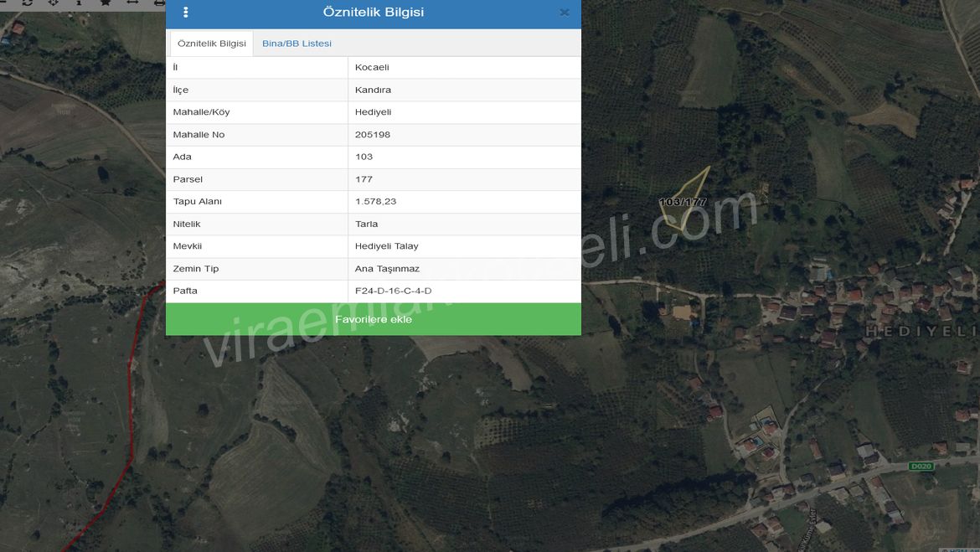Image resolution: width=980 pixels, height=552 pixels.
Task: Click the refresh icon in top toolbar
Action: (27, 3)
